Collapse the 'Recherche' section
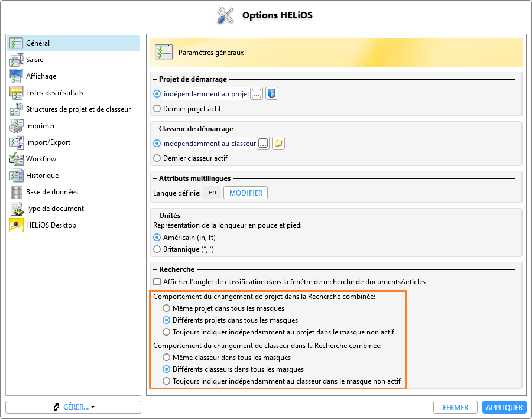 [155, 269]
